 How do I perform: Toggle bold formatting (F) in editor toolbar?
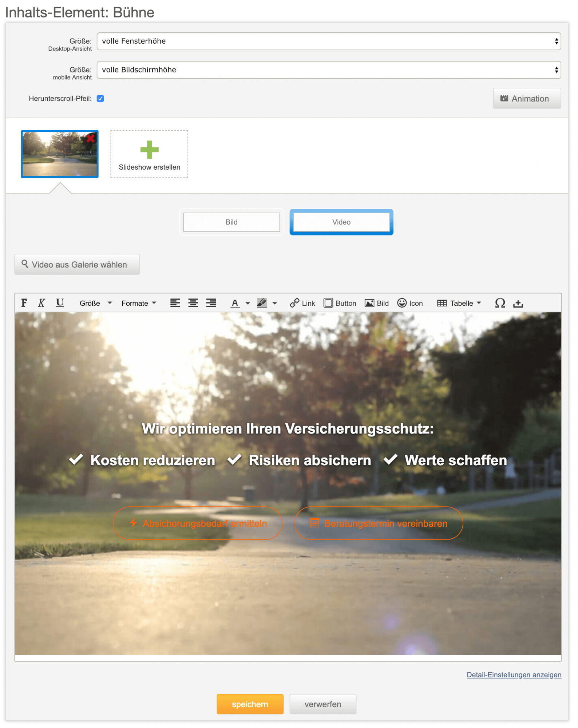[x=24, y=303]
